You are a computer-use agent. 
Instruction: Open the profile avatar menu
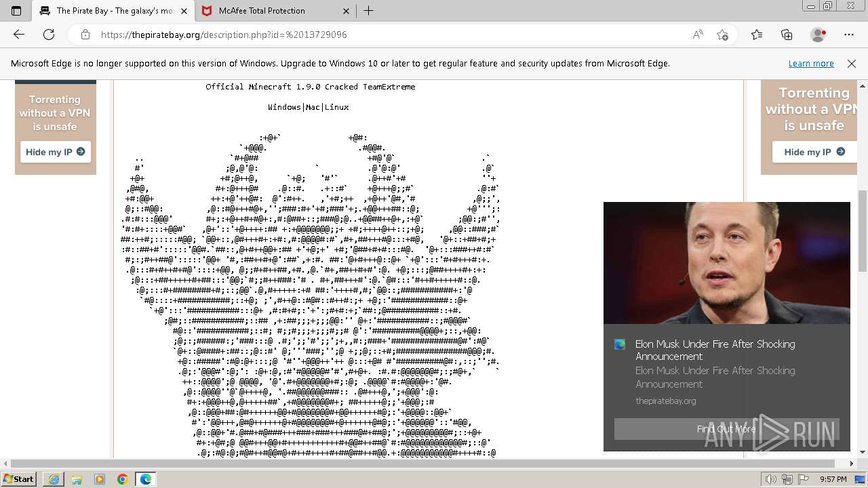pos(818,35)
